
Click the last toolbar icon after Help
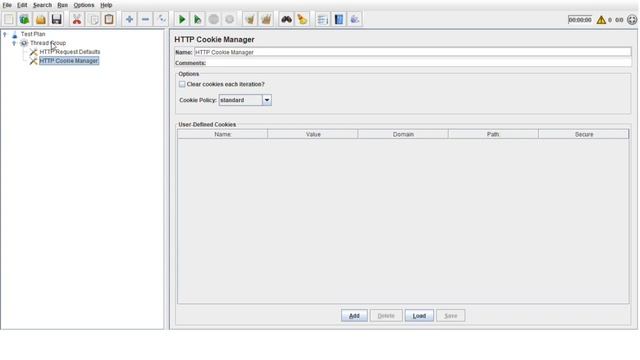click(355, 19)
